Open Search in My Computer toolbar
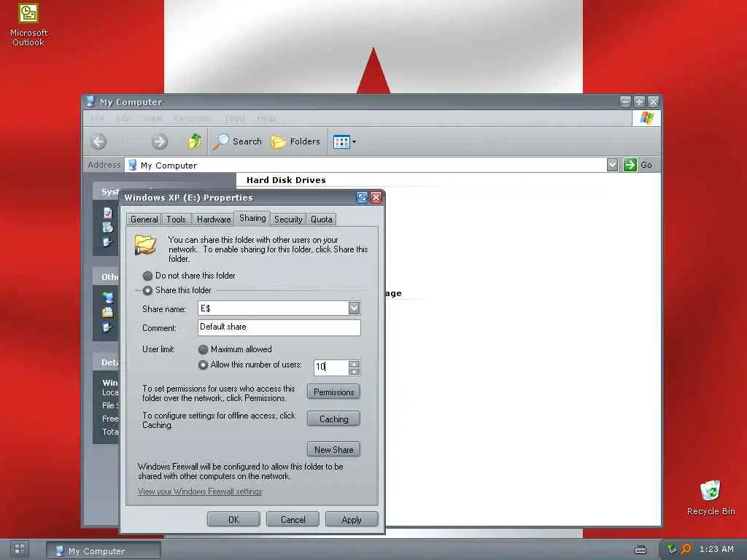 237,141
